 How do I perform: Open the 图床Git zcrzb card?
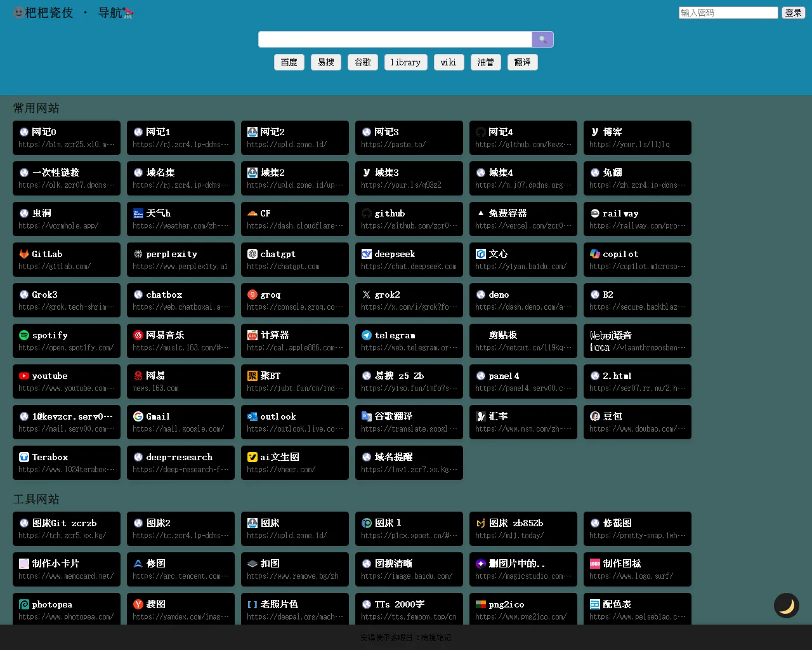point(67,529)
